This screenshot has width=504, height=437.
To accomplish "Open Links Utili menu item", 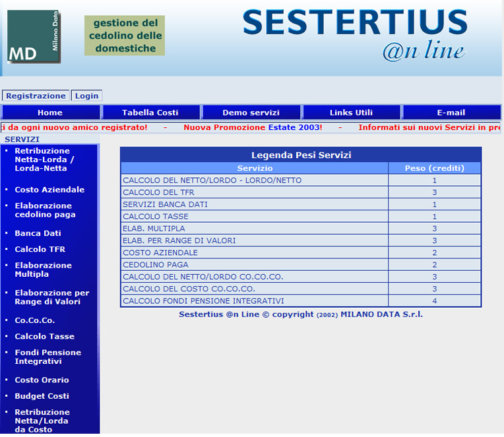I will [352, 113].
